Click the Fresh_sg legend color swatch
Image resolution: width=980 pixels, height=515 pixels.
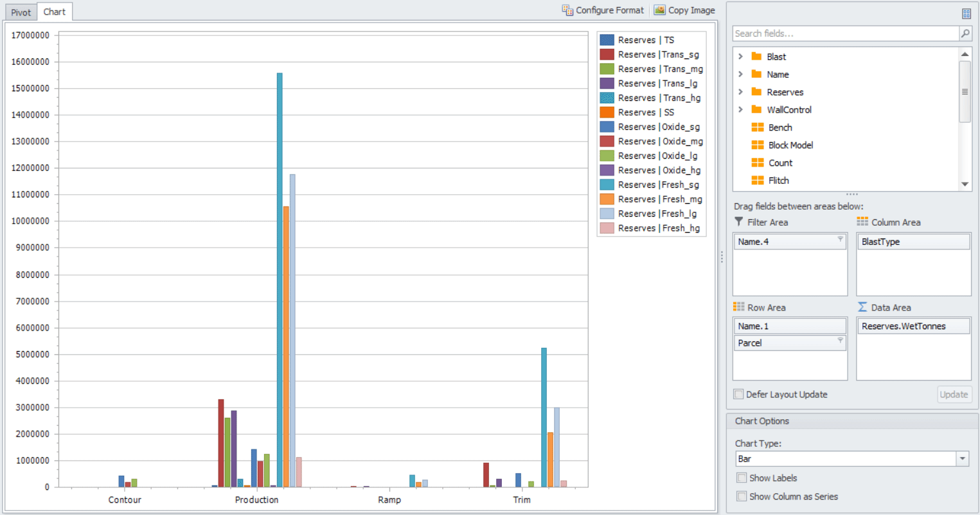click(x=607, y=185)
